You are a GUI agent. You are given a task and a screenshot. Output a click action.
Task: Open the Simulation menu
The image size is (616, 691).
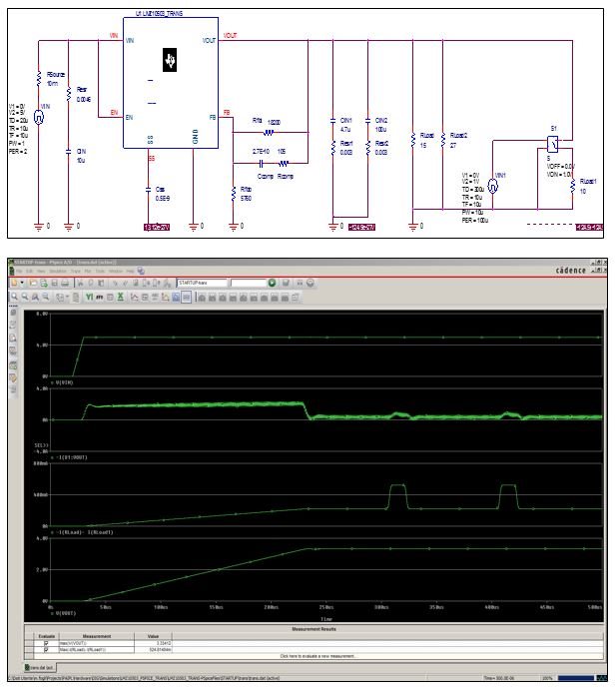point(58,271)
